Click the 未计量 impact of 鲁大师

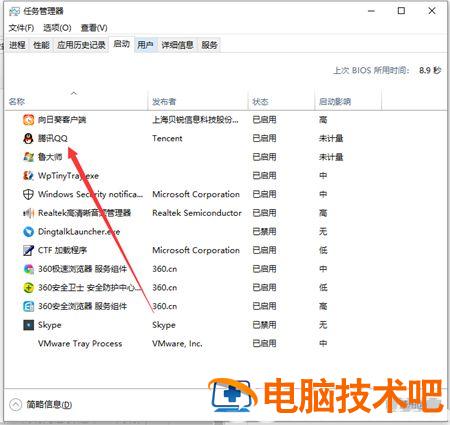pyautogui.click(x=331, y=157)
